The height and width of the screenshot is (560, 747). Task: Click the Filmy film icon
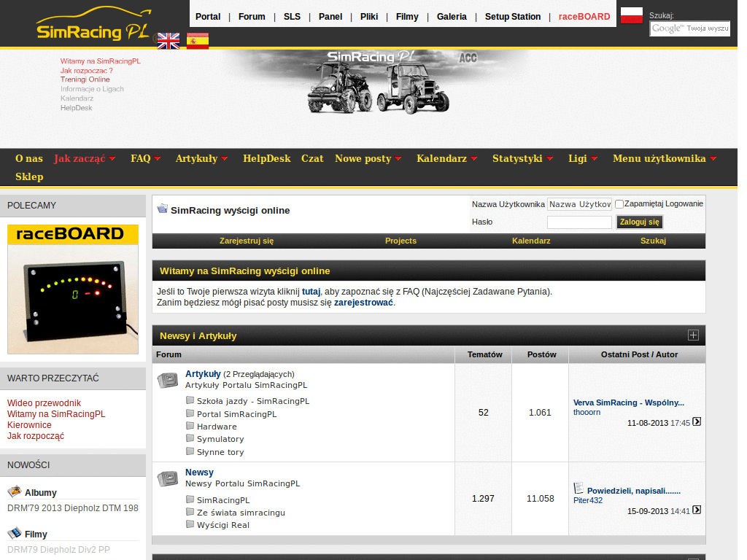point(15,532)
